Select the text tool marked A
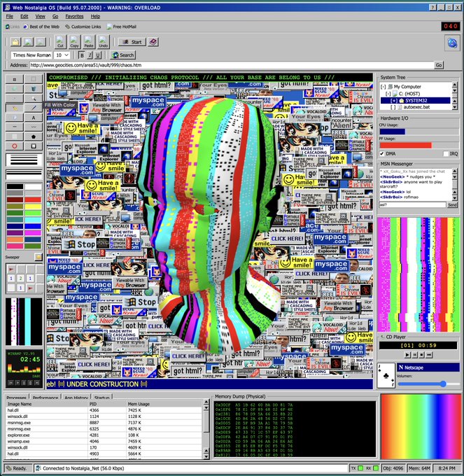This screenshot has width=464, height=476. (34, 118)
